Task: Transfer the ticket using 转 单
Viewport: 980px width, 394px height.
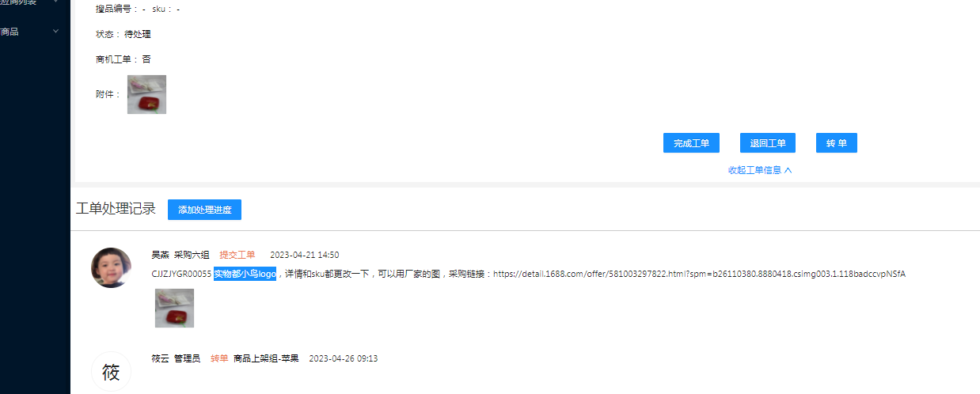Action: point(837,143)
